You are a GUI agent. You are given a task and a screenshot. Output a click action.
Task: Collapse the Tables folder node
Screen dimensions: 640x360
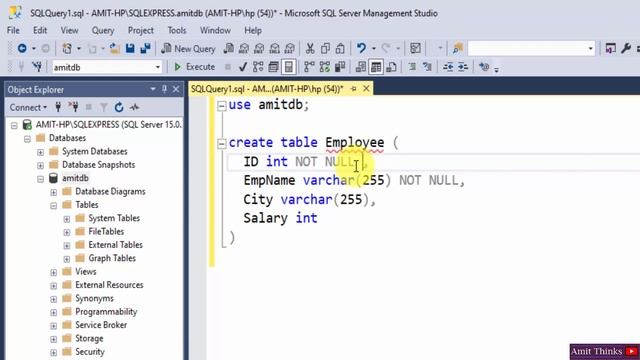tap(53, 205)
